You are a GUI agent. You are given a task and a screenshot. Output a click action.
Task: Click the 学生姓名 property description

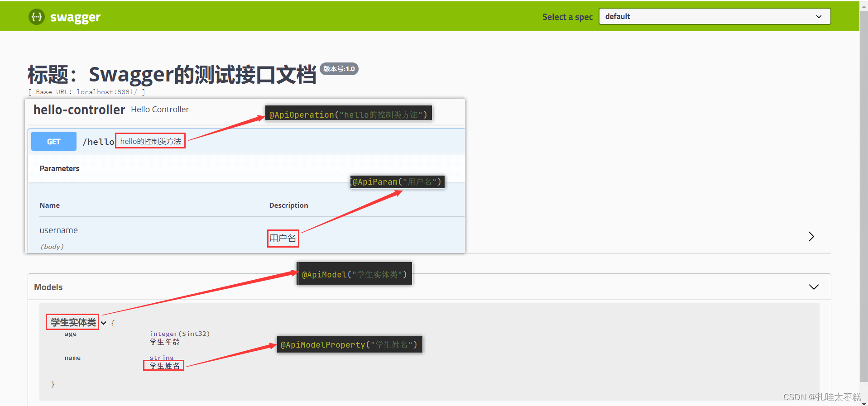(165, 366)
